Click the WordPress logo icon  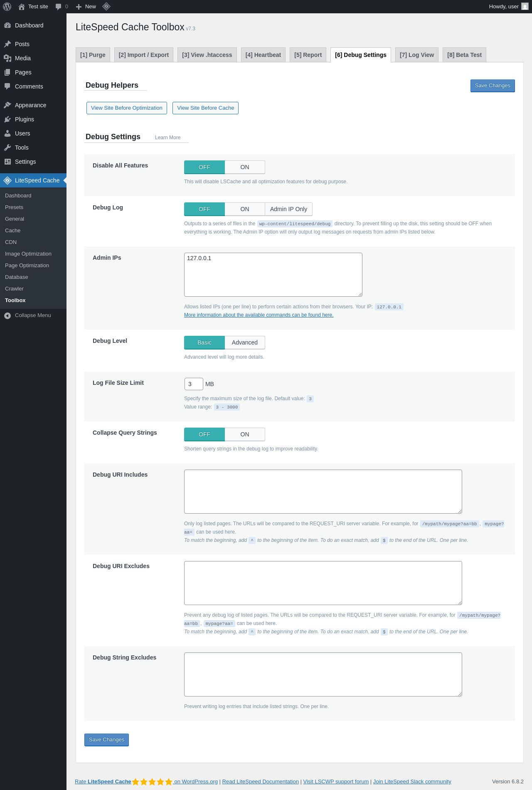7,7
